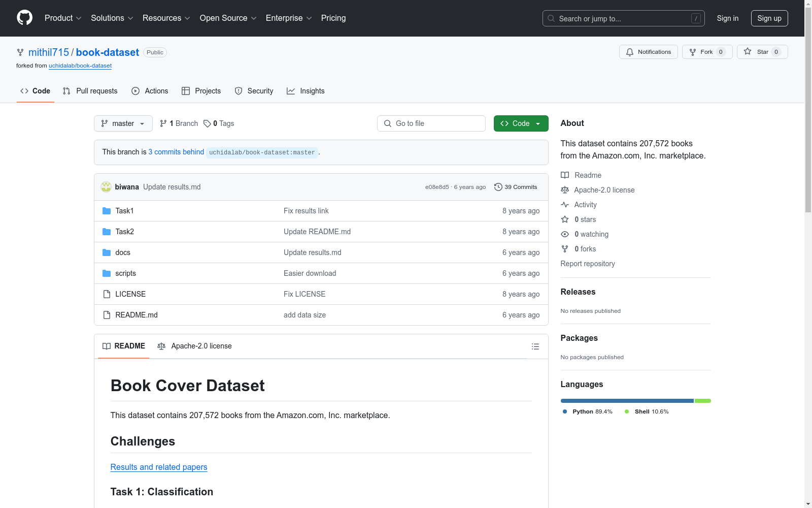
Task: Click the 39 Commits history icon
Action: pyautogui.click(x=498, y=187)
